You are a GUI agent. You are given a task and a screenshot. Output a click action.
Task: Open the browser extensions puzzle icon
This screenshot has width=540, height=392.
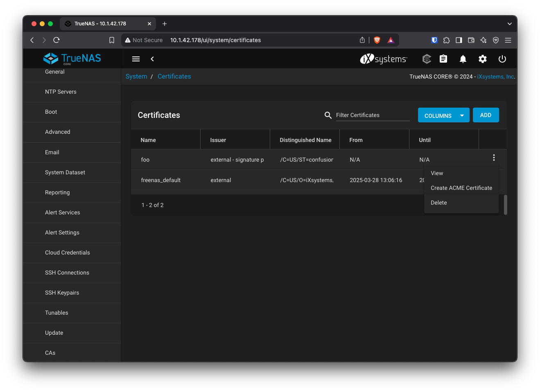click(x=447, y=40)
